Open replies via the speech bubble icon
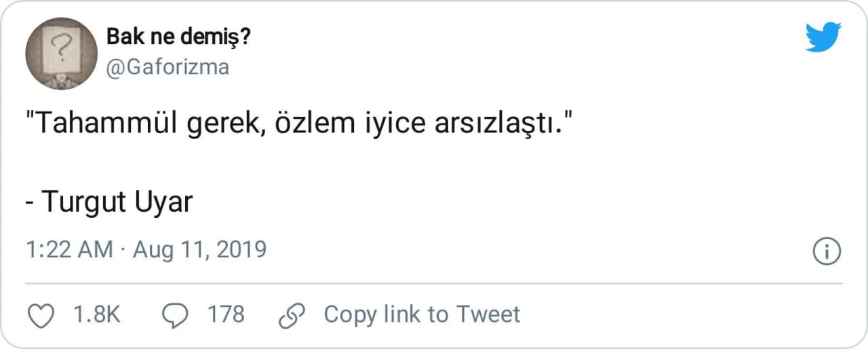The width and height of the screenshot is (868, 349). tap(176, 315)
